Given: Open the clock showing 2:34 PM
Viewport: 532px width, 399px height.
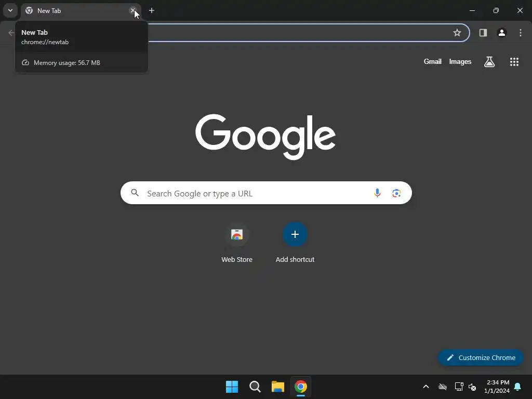Looking at the screenshot, I should click(497, 387).
